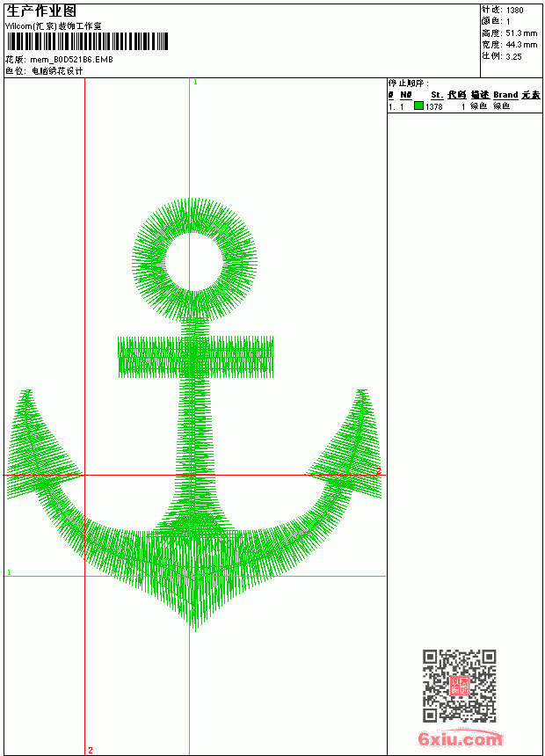The height and width of the screenshot is (756, 545).
Task: Click the Brand column header
Action: pos(505,95)
